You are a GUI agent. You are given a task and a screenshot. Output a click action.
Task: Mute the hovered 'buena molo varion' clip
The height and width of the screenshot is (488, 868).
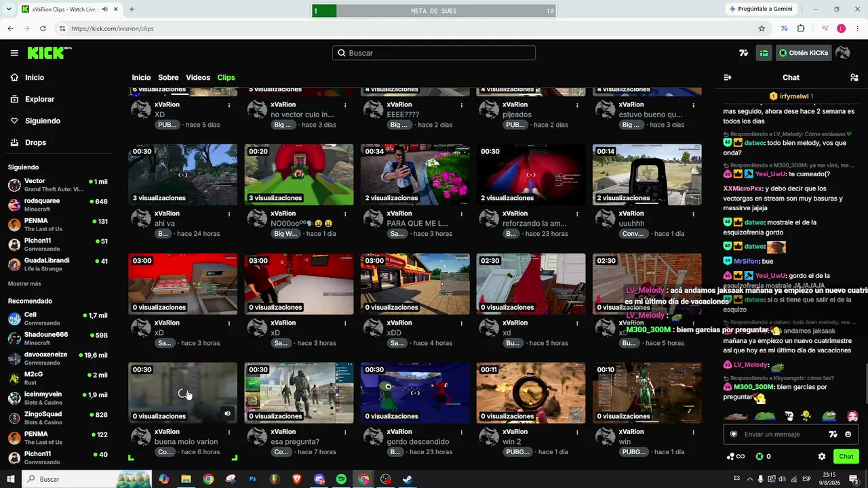click(x=227, y=413)
